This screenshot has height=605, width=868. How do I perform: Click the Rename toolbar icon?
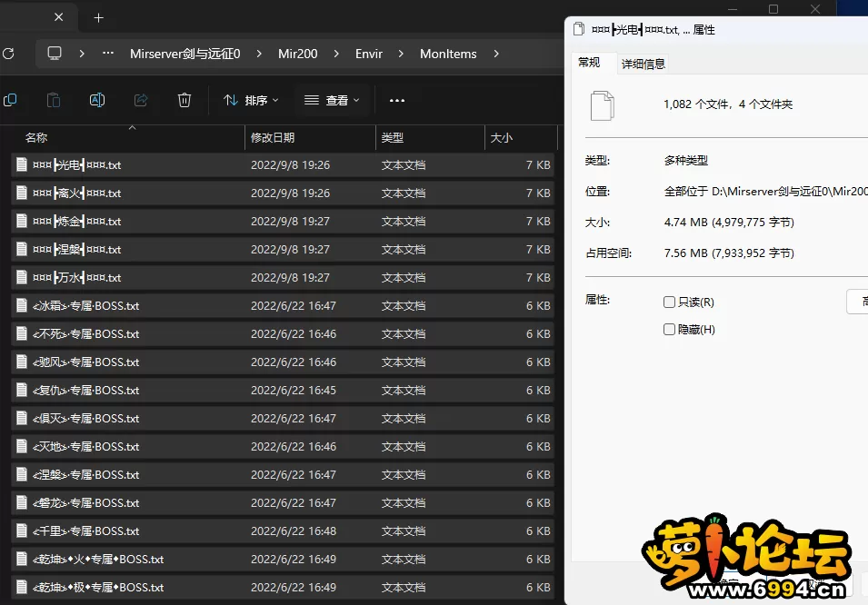point(97,100)
